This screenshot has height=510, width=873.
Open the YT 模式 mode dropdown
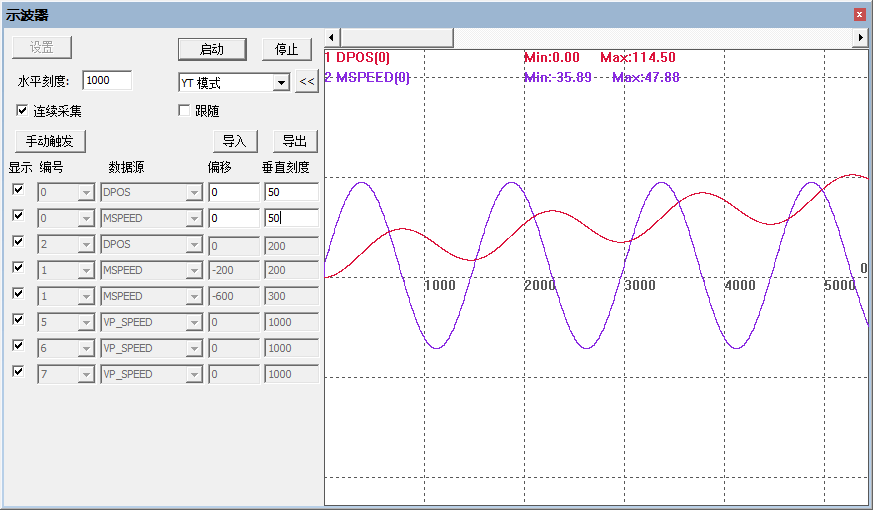[282, 83]
